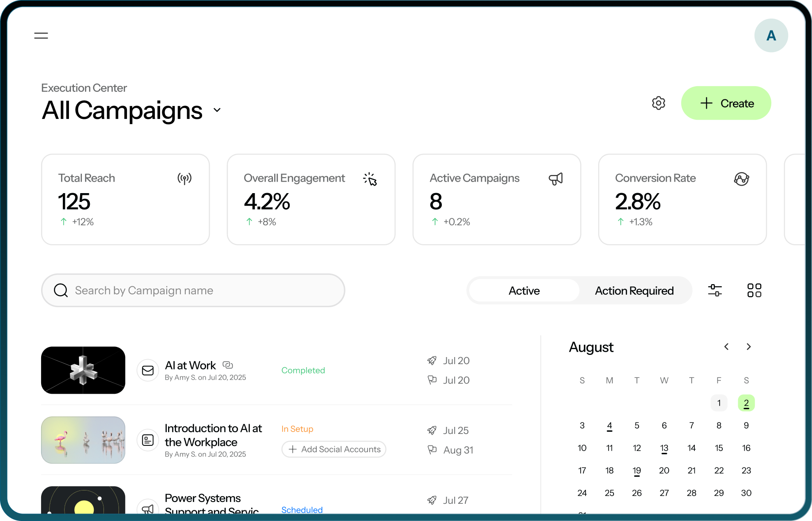812x521 pixels.
Task: Click the 2.8% conversion rate value
Action: click(637, 202)
